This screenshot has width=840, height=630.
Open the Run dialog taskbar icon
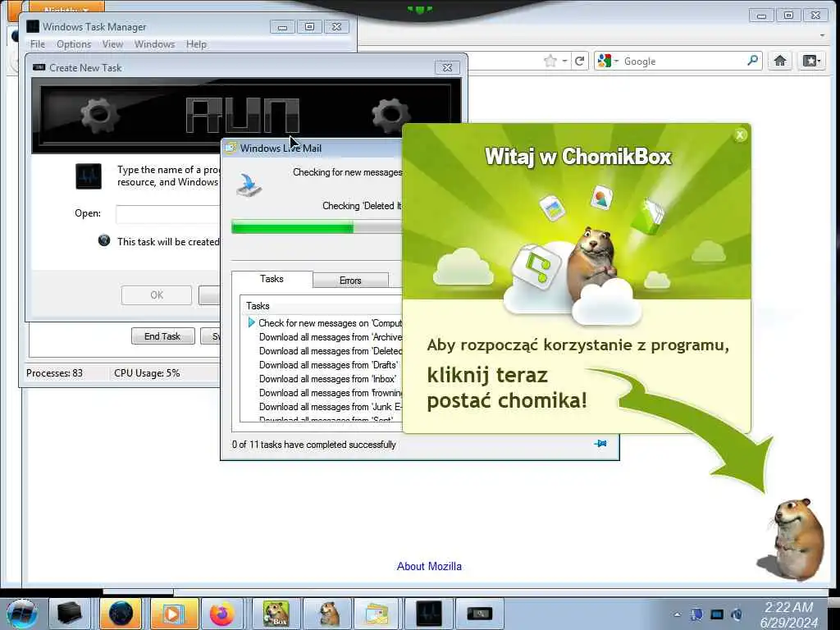coord(479,614)
